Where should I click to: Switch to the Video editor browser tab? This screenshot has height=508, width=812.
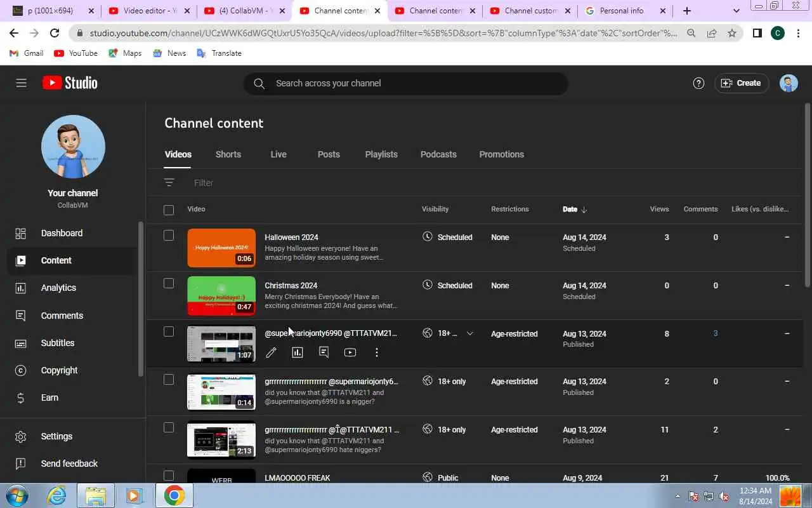point(149,11)
